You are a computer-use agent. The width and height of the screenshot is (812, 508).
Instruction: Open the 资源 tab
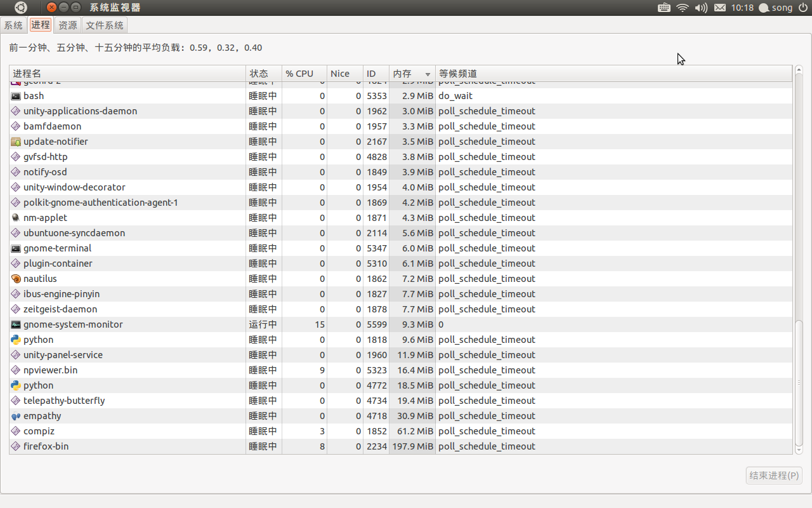(67, 25)
